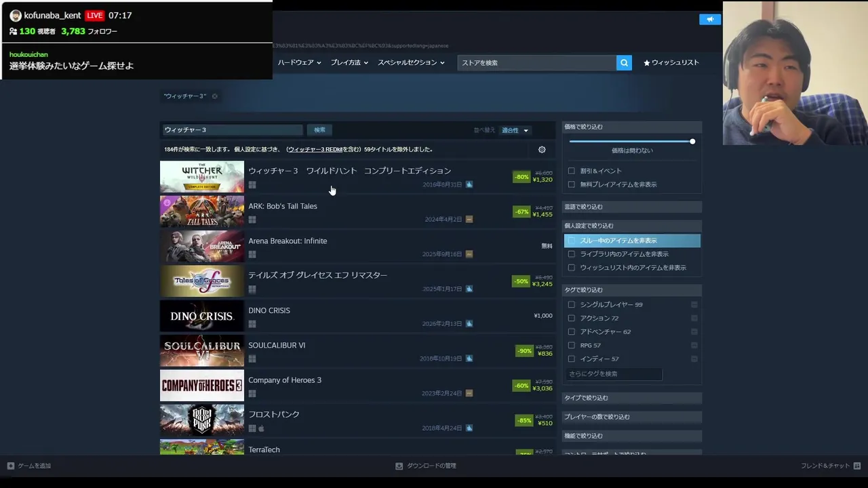Screen dimensions: 868x488
Task: Click the Frostpunk game thumbnail
Action: coord(202,420)
